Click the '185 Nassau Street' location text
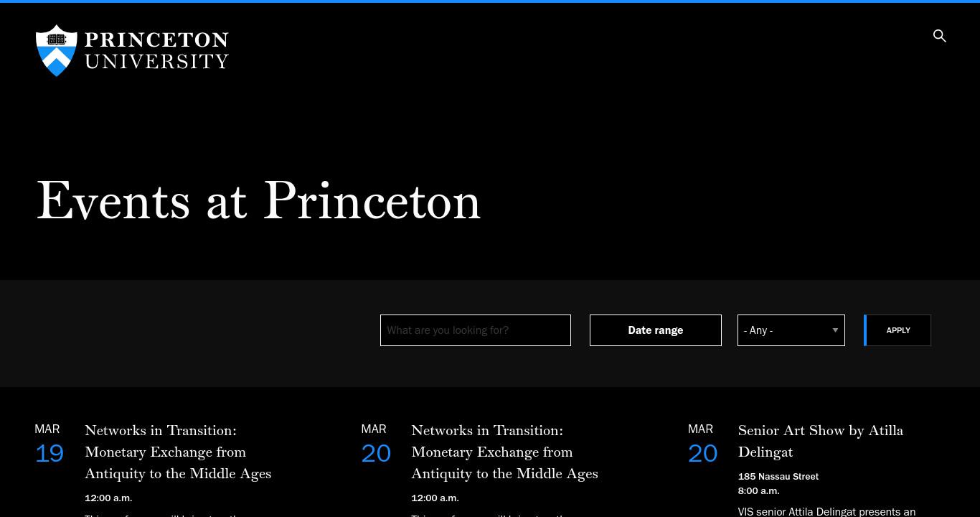Image resolution: width=980 pixels, height=517 pixels. click(x=778, y=476)
